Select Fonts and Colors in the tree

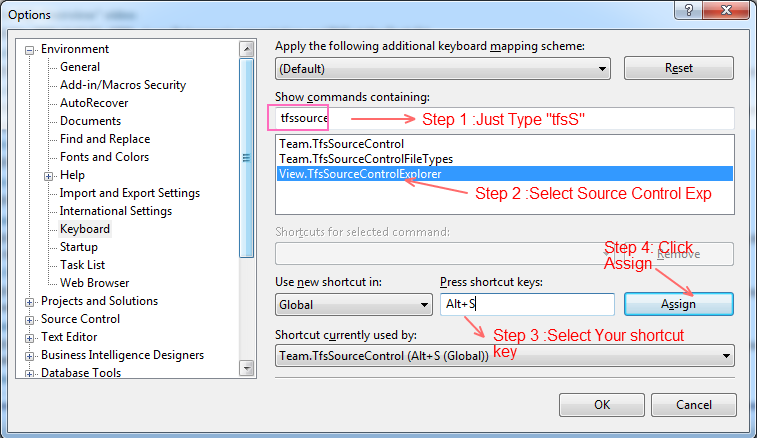click(x=104, y=157)
